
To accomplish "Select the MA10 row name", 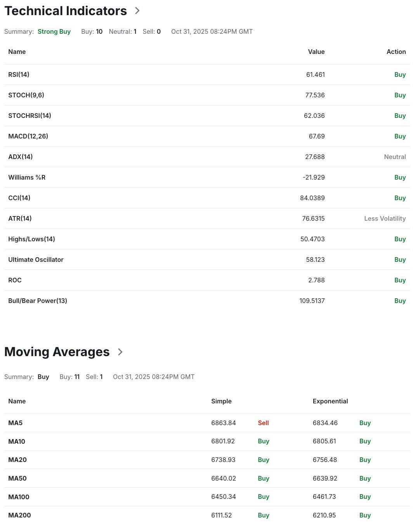I will (x=17, y=441).
